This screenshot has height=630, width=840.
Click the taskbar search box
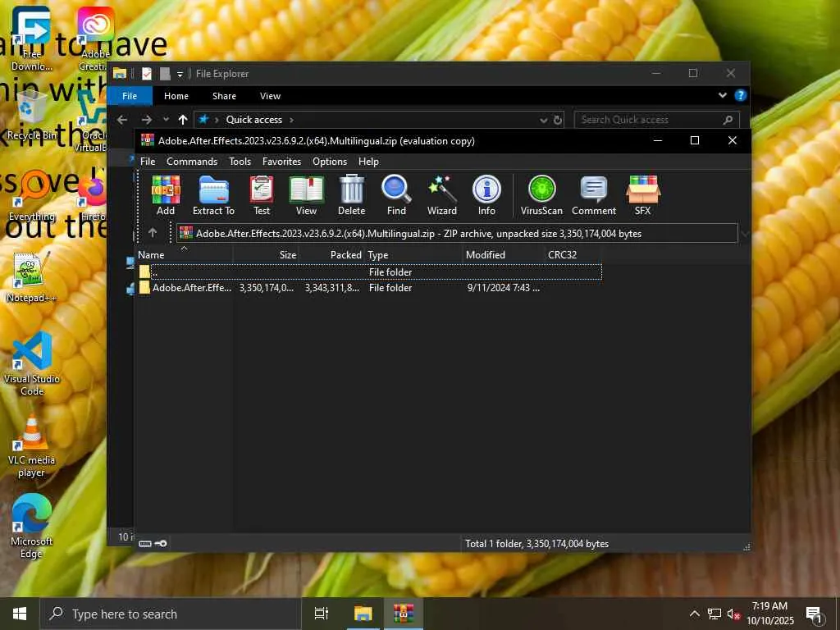(x=171, y=614)
